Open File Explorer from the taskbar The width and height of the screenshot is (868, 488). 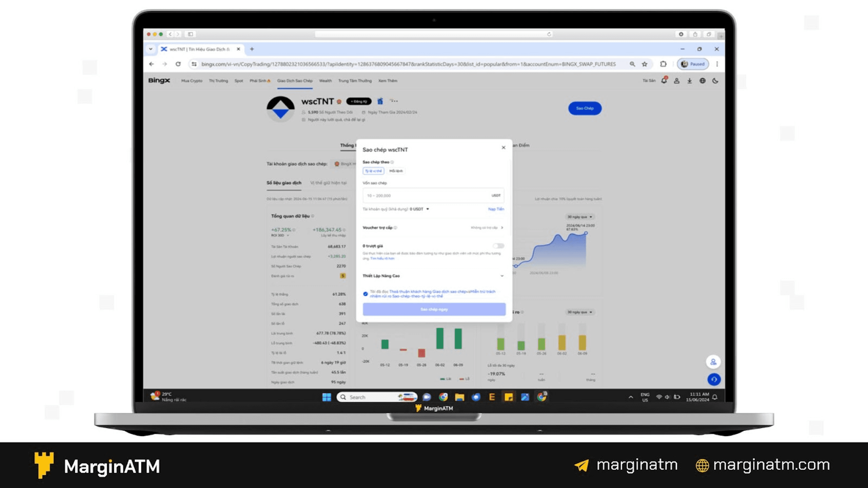[459, 397]
